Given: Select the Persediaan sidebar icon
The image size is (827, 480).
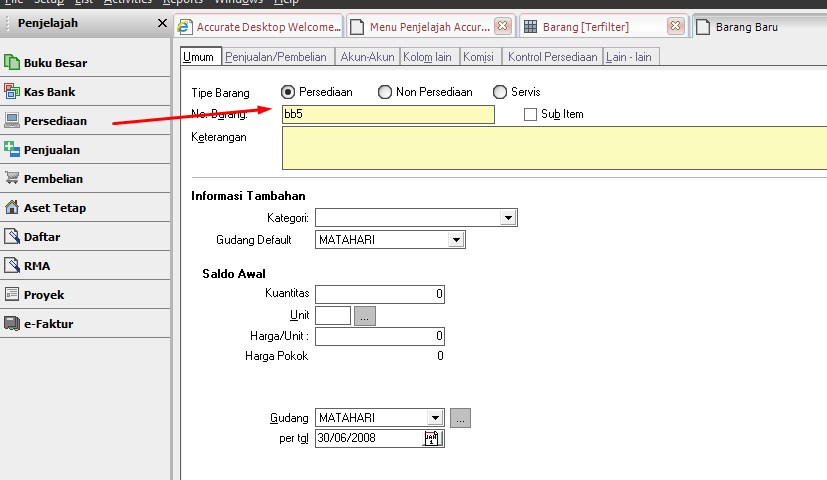Looking at the screenshot, I should pos(13,121).
